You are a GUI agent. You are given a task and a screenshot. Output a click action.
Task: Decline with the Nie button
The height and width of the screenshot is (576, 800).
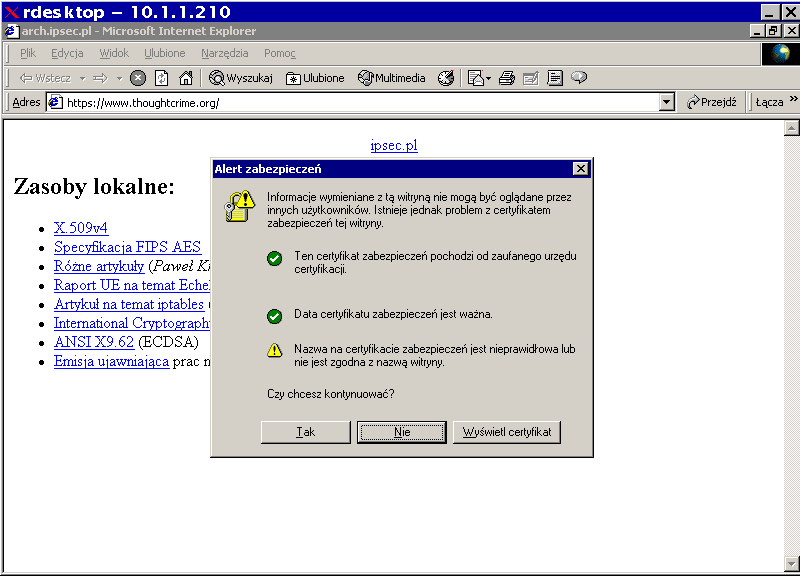[x=402, y=432]
